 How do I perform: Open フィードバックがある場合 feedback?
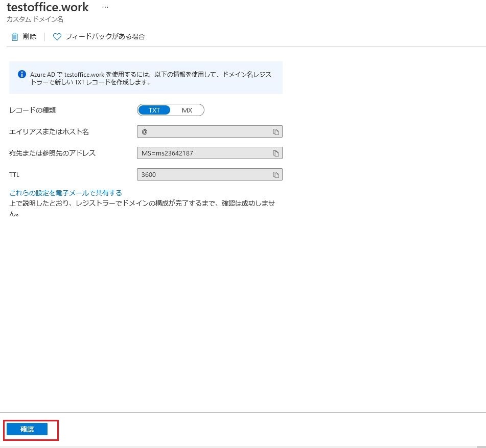click(105, 37)
